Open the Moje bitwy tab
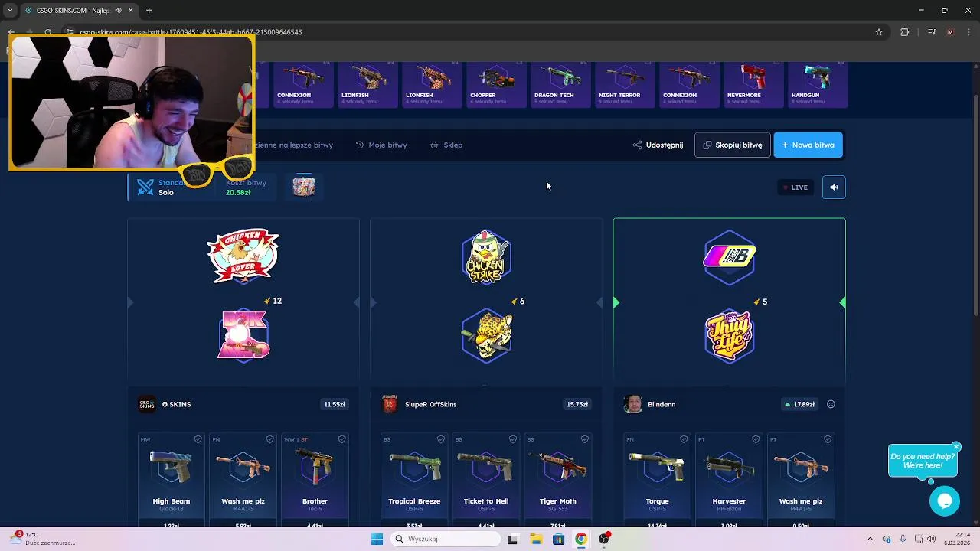The width and height of the screenshot is (980, 551). pos(381,145)
